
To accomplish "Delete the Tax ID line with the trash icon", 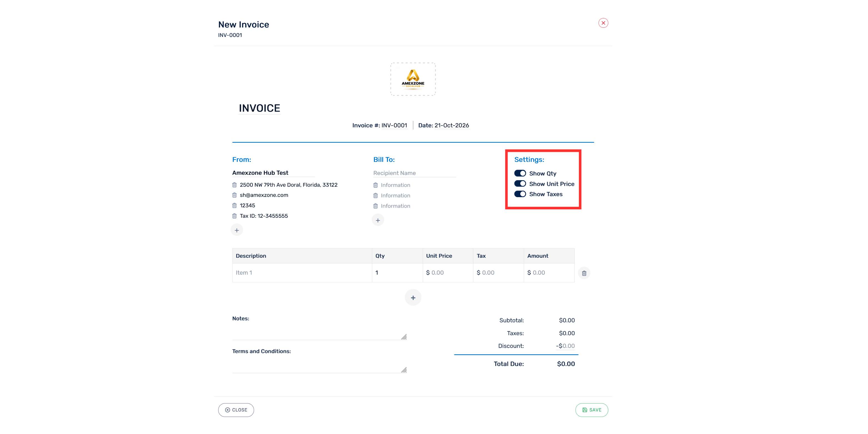I will (234, 216).
